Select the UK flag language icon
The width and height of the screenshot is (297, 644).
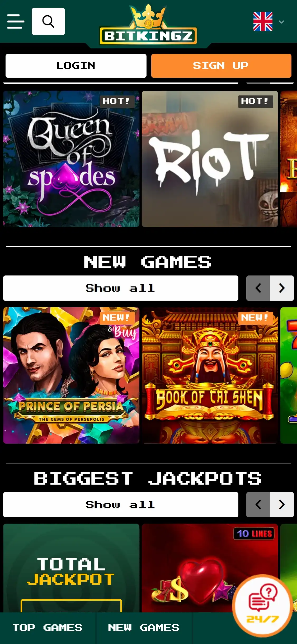(x=263, y=21)
